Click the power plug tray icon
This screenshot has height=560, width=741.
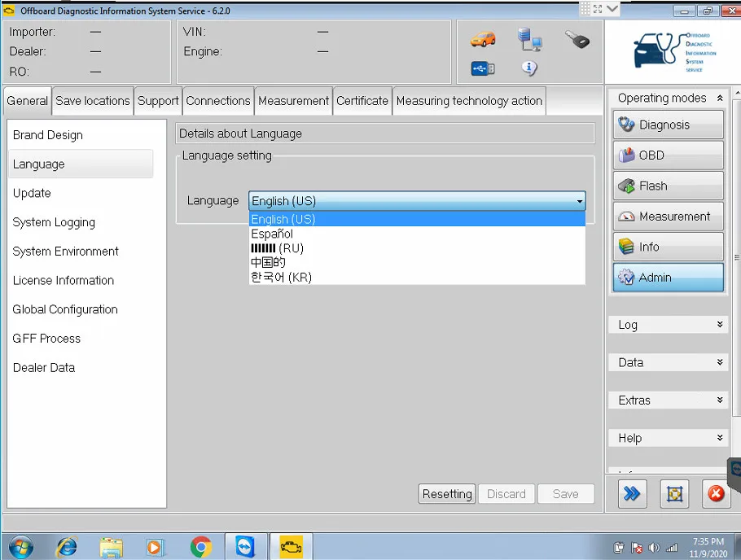[x=619, y=548]
